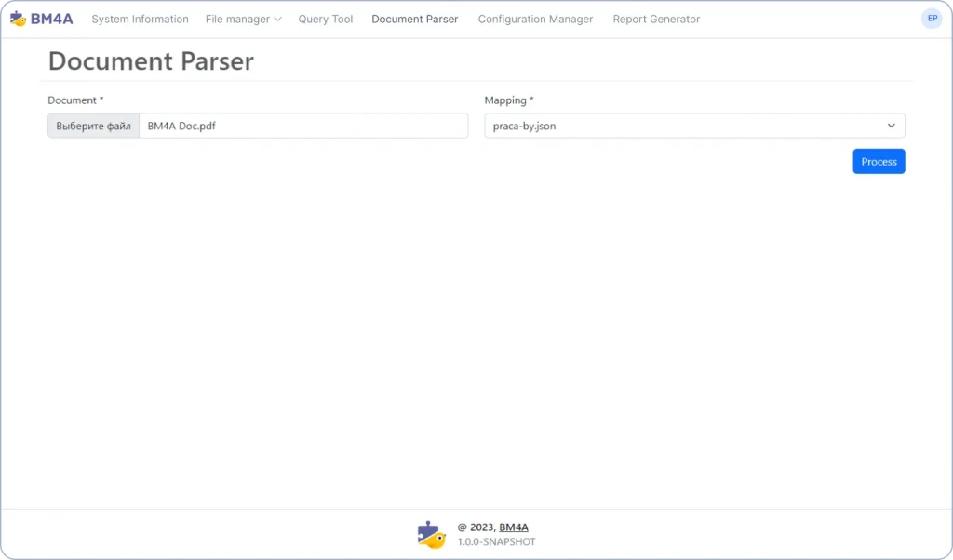
Task: Click the Mapping * field label
Action: point(509,100)
